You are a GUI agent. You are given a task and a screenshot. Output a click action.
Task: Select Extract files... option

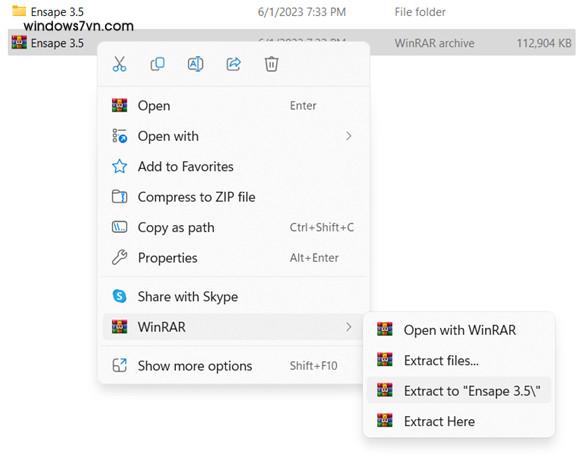click(459, 361)
